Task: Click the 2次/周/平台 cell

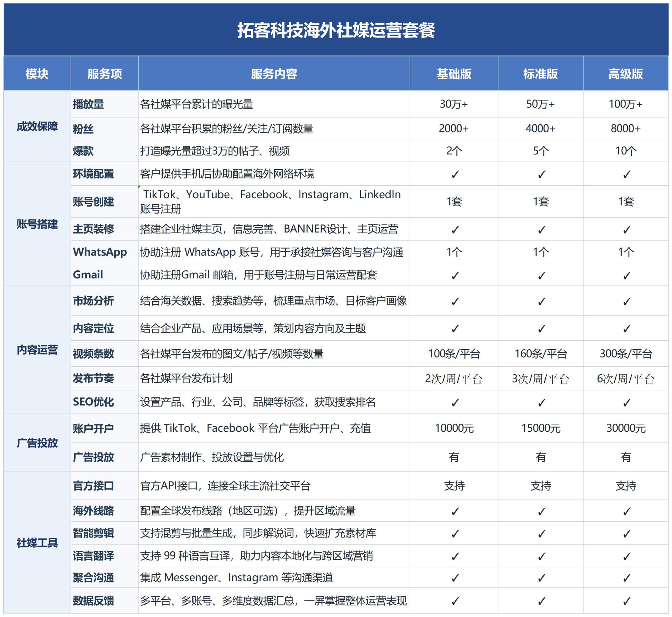Action: pyautogui.click(x=454, y=379)
